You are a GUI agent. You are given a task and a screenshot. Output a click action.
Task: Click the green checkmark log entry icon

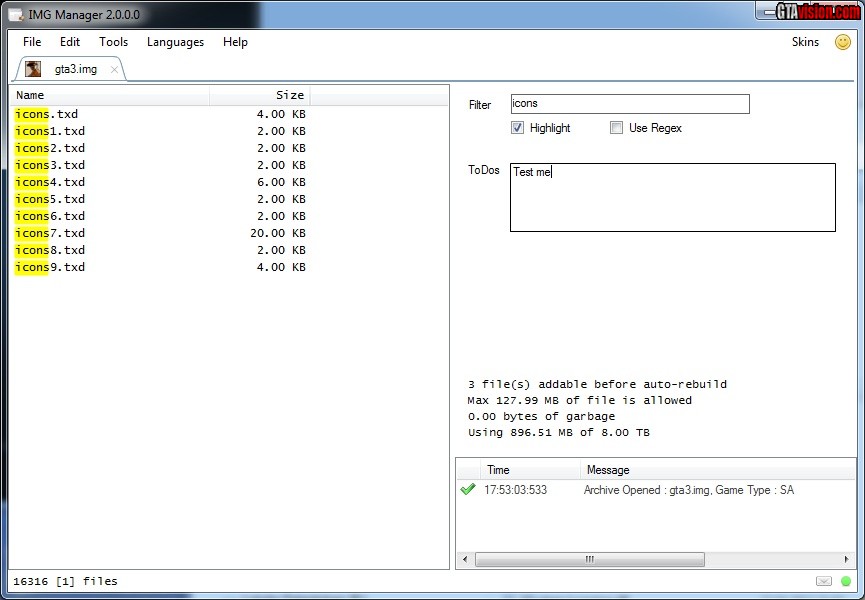coord(467,490)
